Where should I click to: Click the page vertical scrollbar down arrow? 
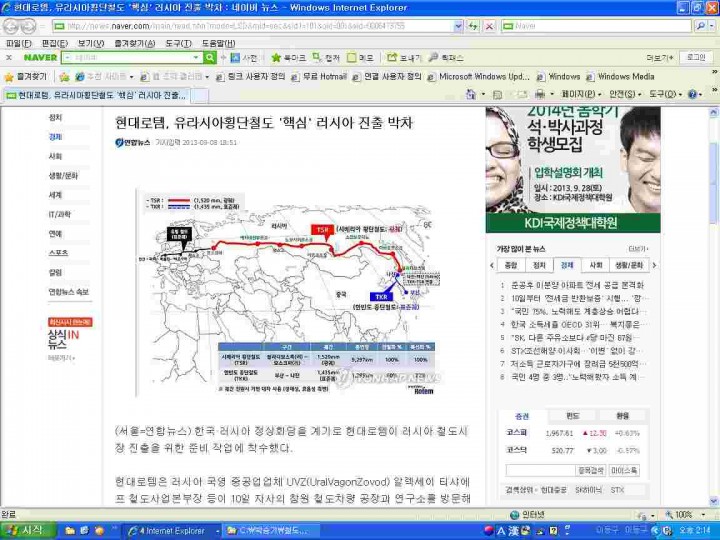(x=714, y=501)
